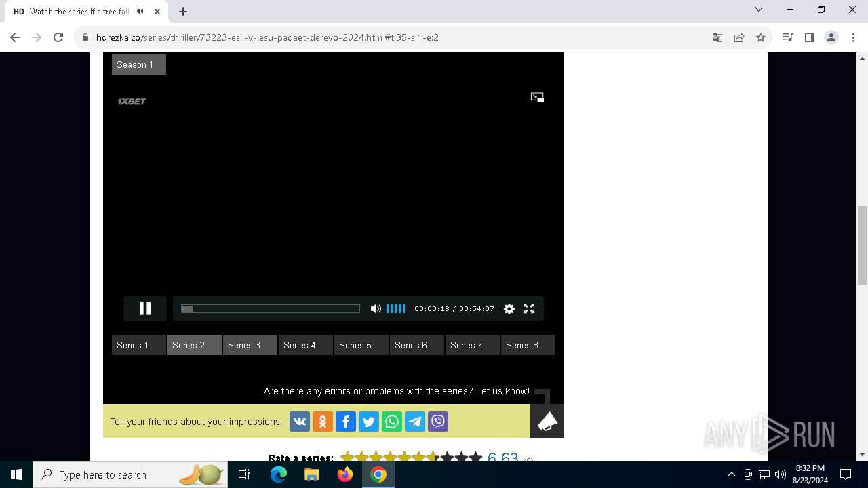Switch to the Series 7 episode
Image resolution: width=868 pixels, height=488 pixels.
473,345
